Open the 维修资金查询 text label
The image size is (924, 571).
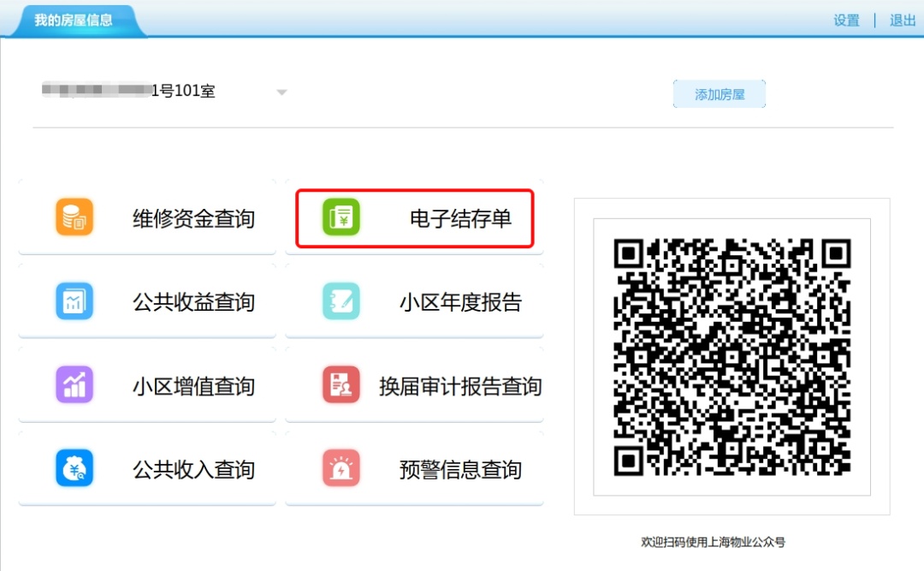193,218
